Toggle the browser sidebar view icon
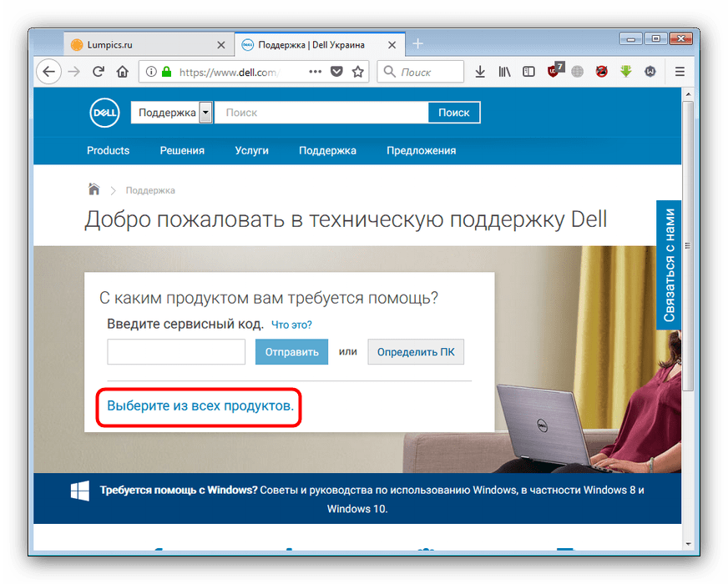 pyautogui.click(x=528, y=72)
